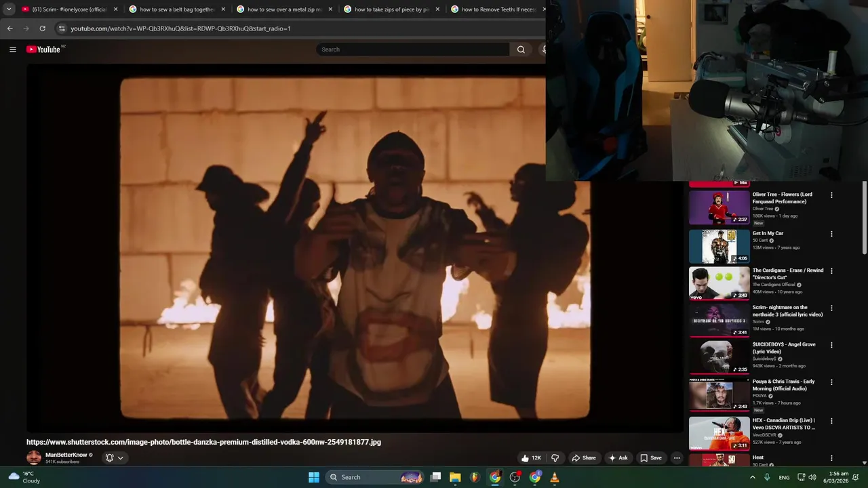
Task: Open second Chrome profile icon on taskbar
Action: point(535,477)
